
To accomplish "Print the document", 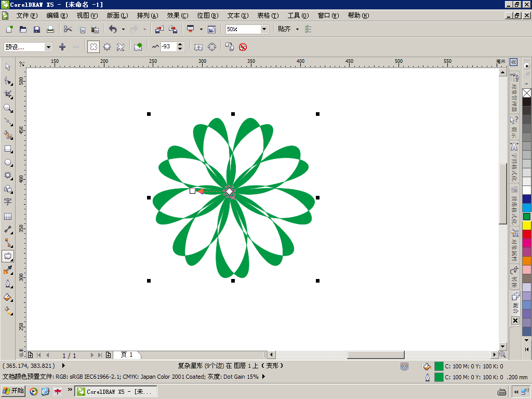I will [50, 29].
